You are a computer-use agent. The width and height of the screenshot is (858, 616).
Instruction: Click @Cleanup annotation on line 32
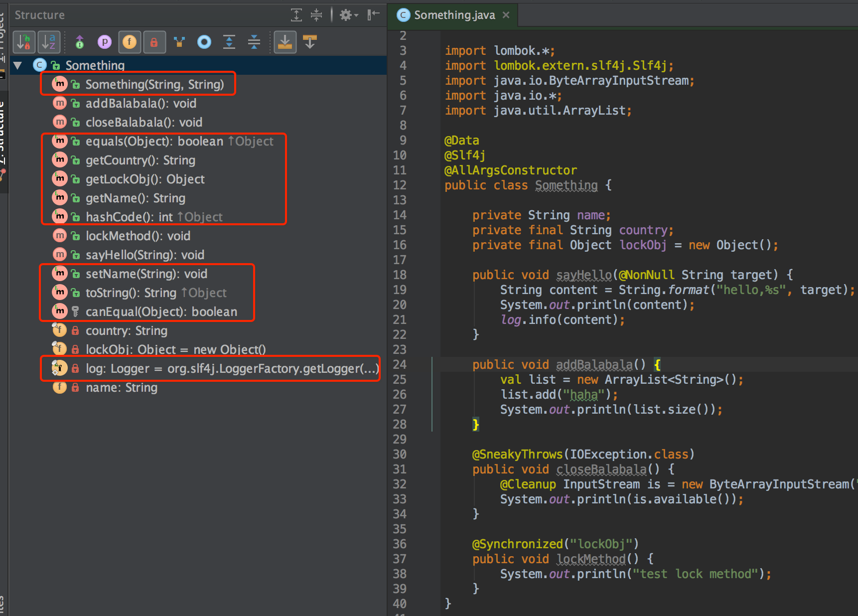(x=528, y=484)
